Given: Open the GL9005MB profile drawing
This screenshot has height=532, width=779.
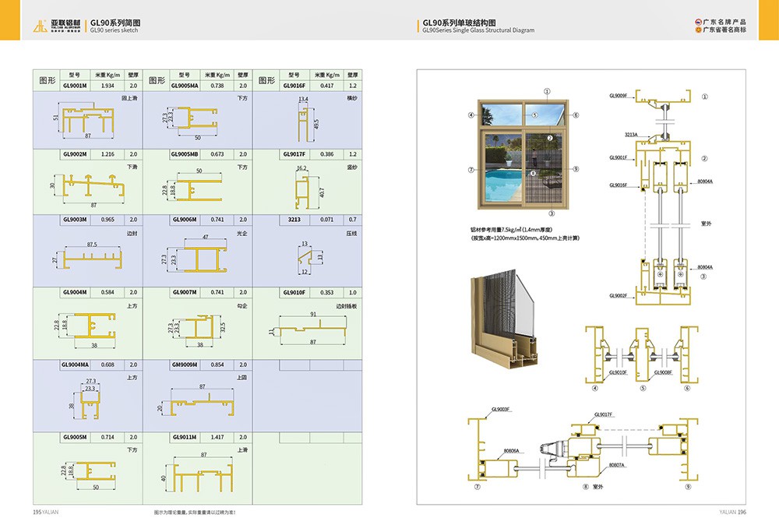Looking at the screenshot, I should (x=194, y=186).
